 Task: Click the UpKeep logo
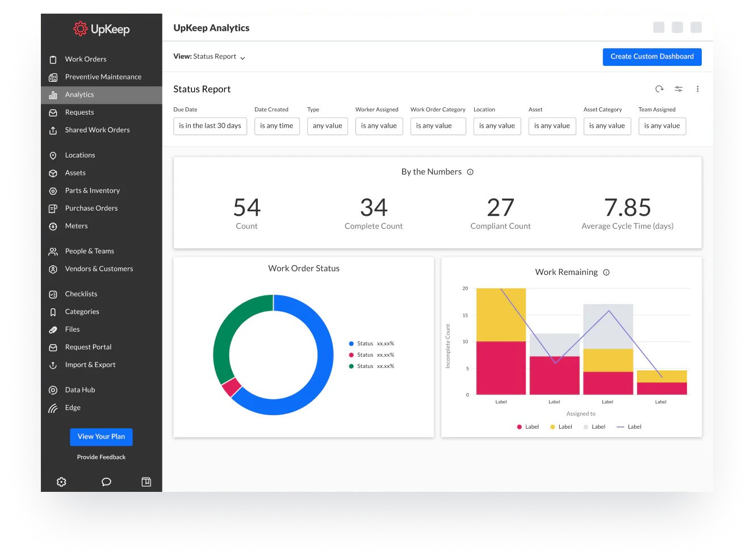102,29
